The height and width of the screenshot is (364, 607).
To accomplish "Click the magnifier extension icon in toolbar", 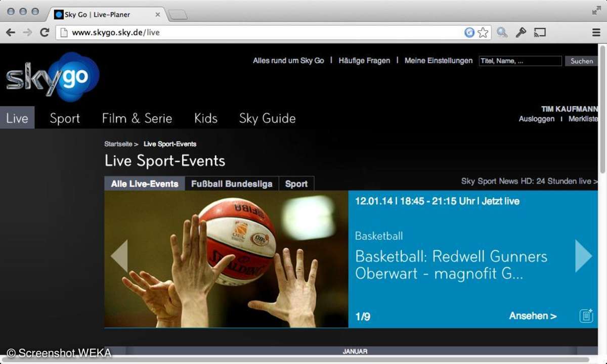I will coord(502,32).
